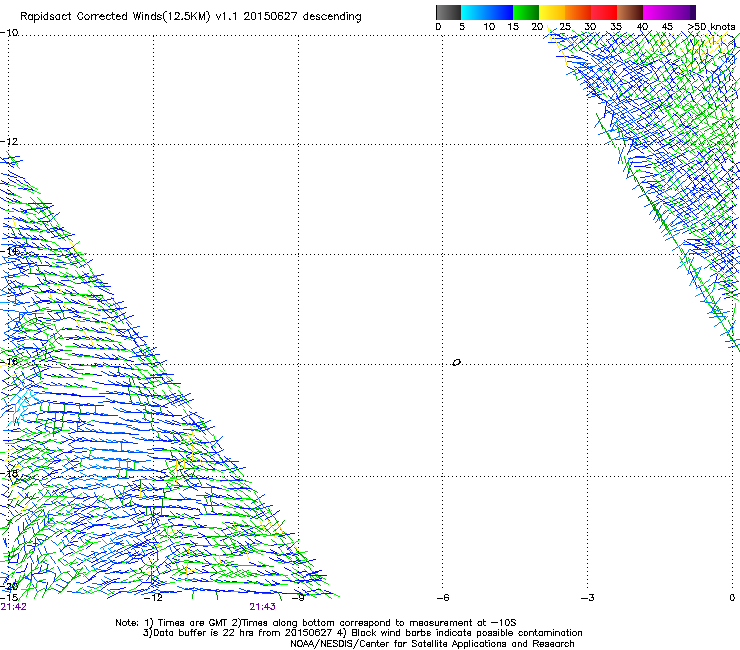
Task: Pick the orange 25-30 knots color segment
Action: 578,12
